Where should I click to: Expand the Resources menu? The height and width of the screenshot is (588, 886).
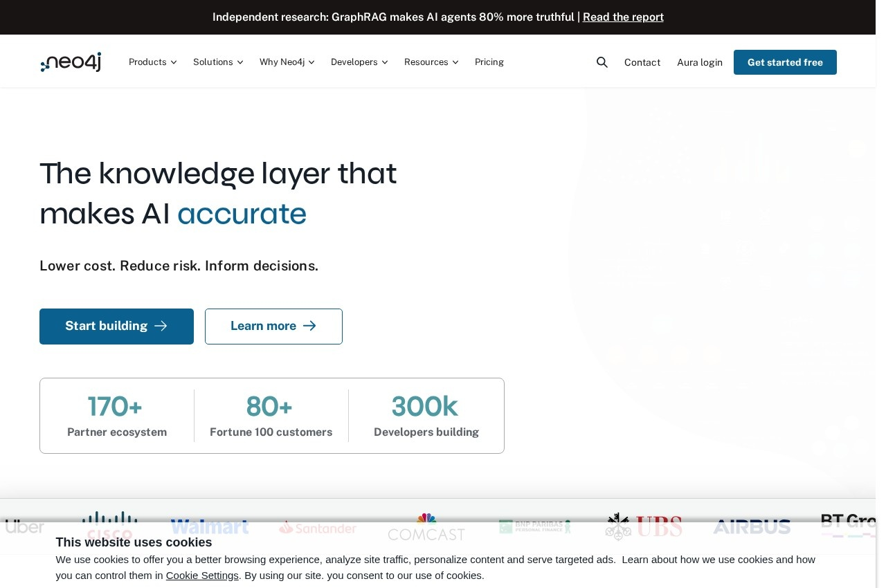tap(431, 62)
